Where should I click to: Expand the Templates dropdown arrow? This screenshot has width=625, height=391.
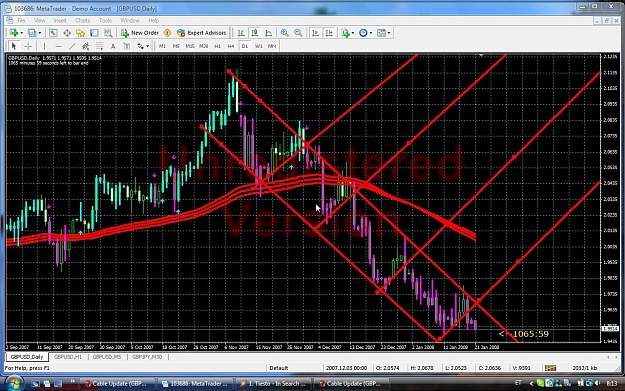pos(389,33)
